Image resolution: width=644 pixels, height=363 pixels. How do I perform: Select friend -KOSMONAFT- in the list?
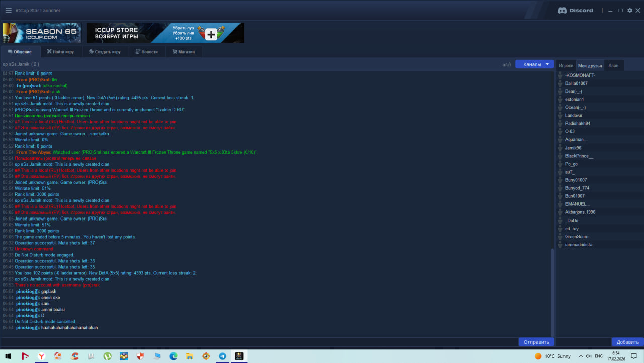600,75
